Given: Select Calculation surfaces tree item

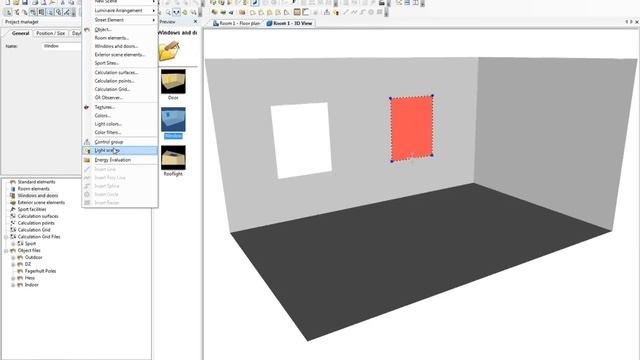Looking at the screenshot, I should click(38, 216).
